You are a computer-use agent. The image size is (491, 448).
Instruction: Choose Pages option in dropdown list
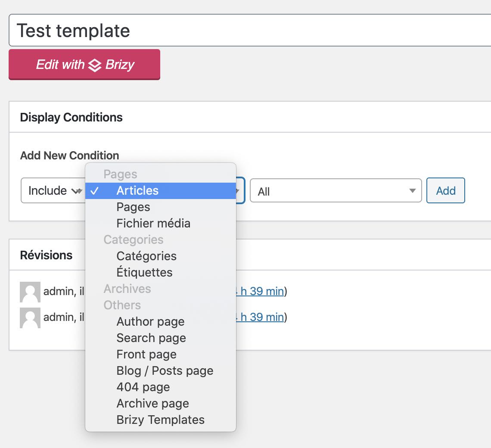pyautogui.click(x=133, y=207)
